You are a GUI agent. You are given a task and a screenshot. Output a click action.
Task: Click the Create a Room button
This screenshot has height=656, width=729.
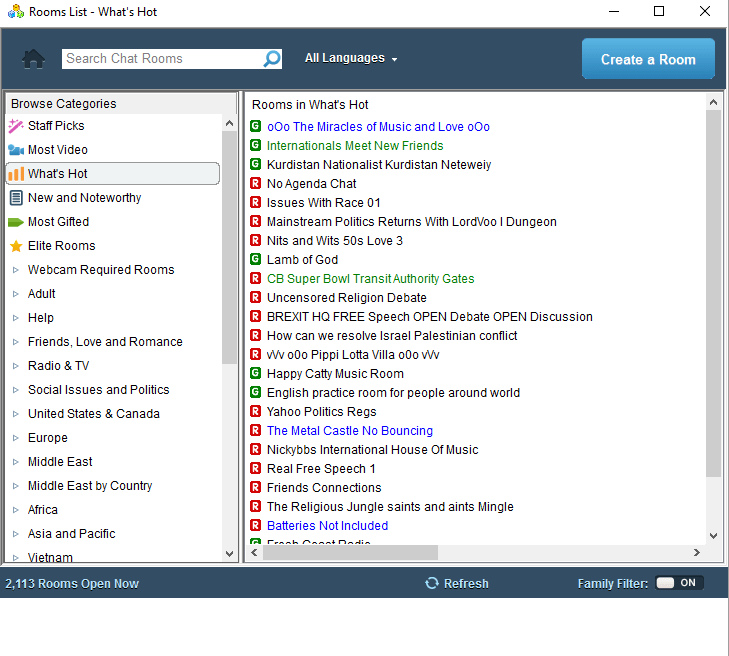[648, 59]
